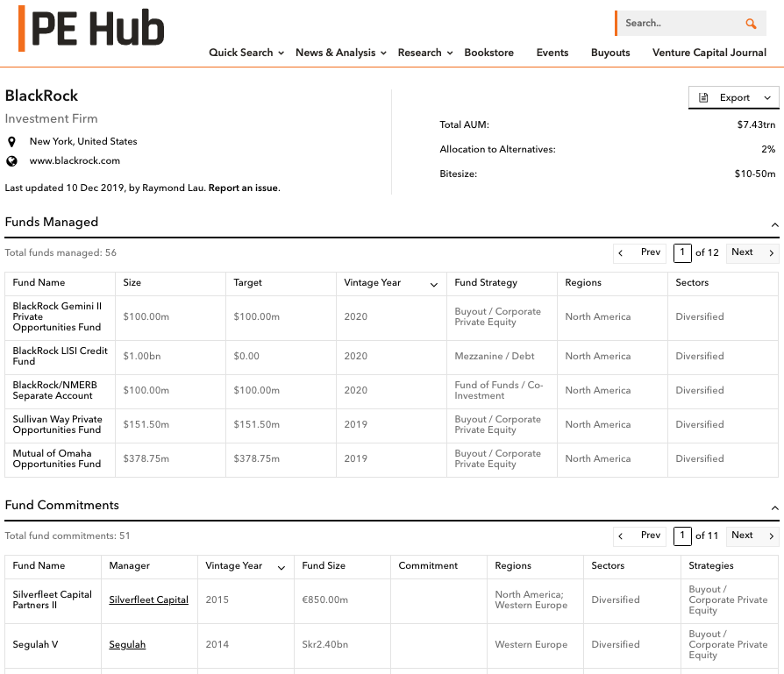
Task: Open the Quick Search dropdown menu
Action: tap(246, 53)
